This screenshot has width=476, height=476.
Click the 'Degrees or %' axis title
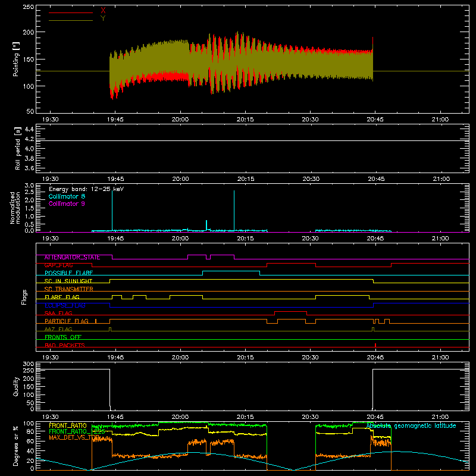coord(16,446)
